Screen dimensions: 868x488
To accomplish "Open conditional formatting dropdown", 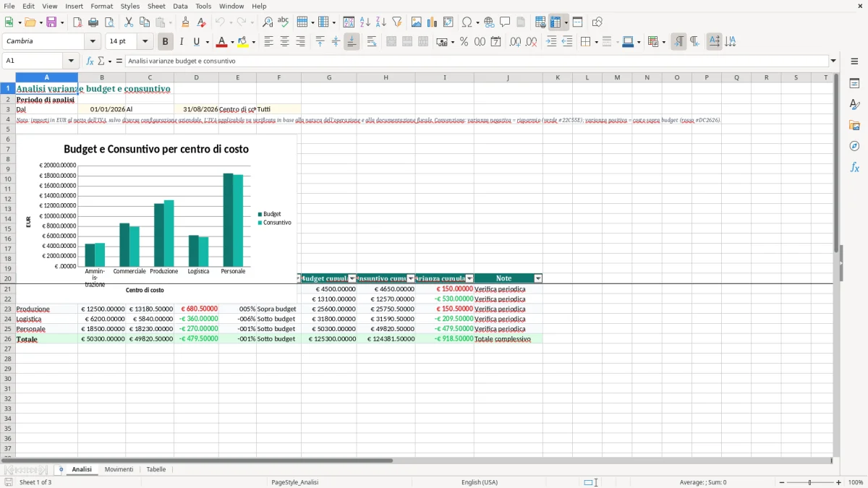I will [664, 42].
